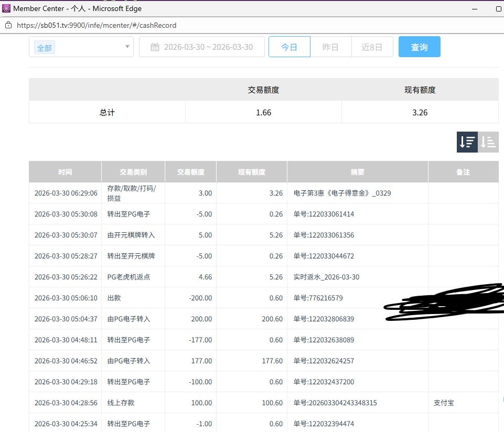
Task: Sort records in ascending order icon
Action: point(488,142)
